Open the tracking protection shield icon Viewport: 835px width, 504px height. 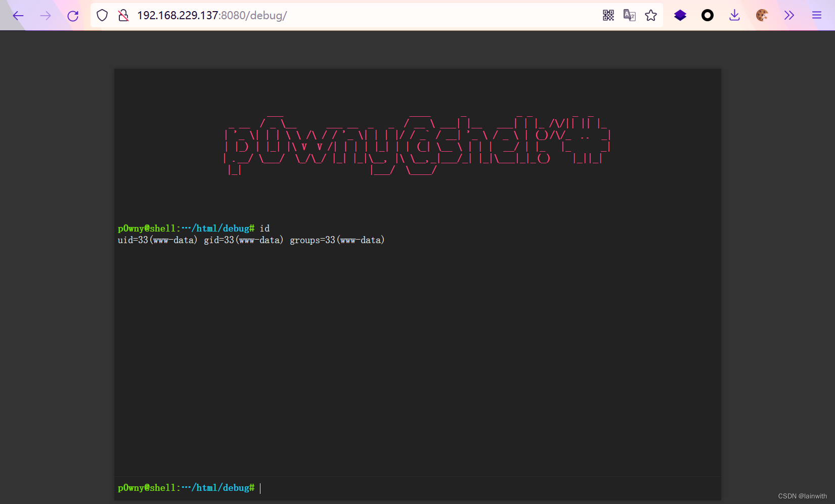pyautogui.click(x=102, y=16)
